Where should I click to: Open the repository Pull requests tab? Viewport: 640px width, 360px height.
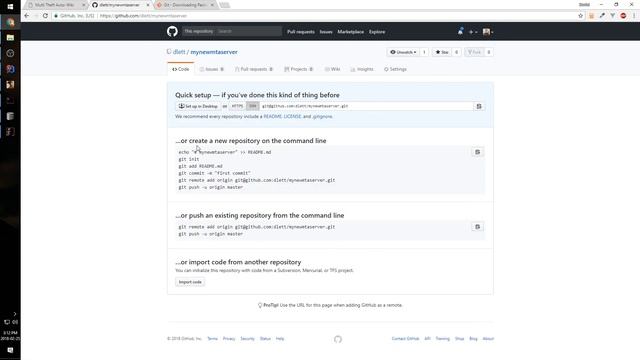pyautogui.click(x=253, y=69)
